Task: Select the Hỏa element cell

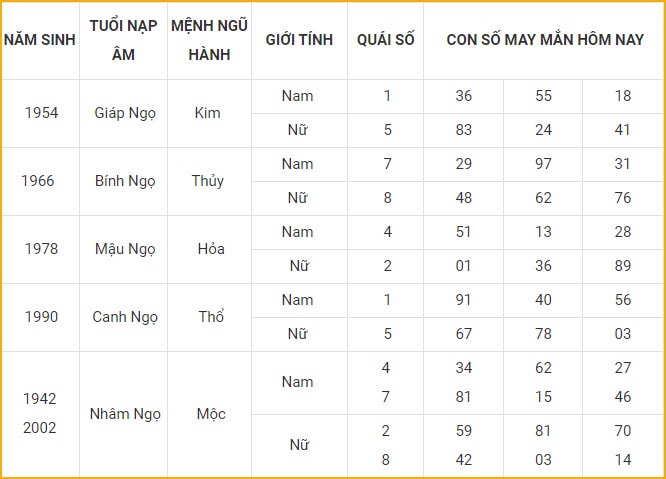Action: tap(209, 249)
